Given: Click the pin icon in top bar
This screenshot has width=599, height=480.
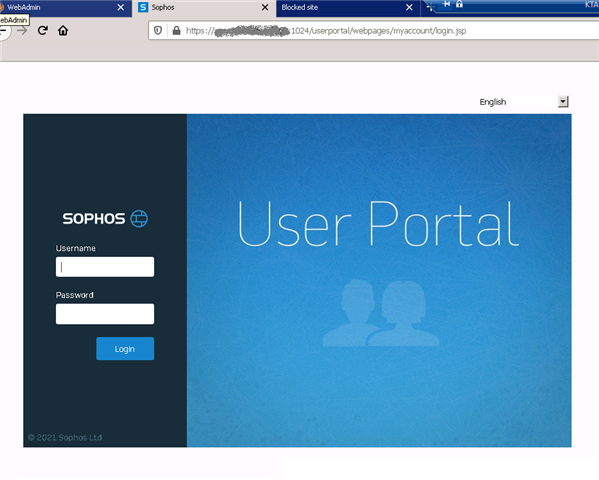Looking at the screenshot, I should point(446,4).
